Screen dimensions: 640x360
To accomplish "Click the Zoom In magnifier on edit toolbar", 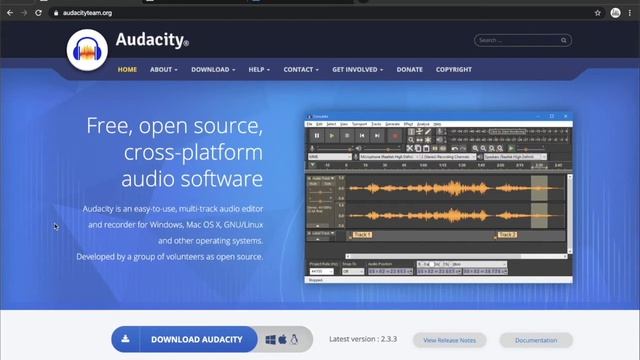I will tap(475, 148).
